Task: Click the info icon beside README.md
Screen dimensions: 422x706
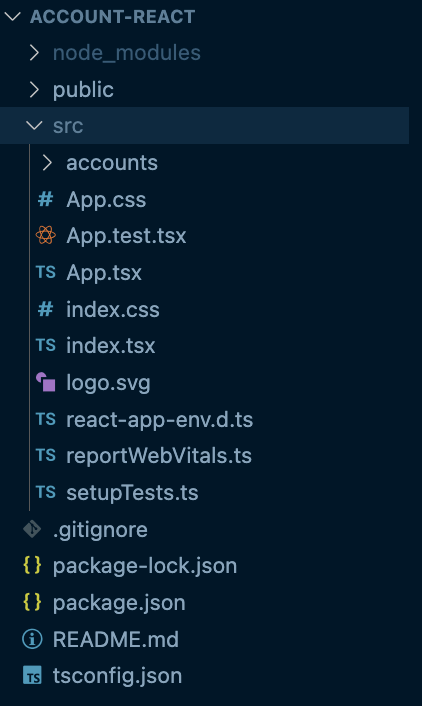Action: [32, 639]
